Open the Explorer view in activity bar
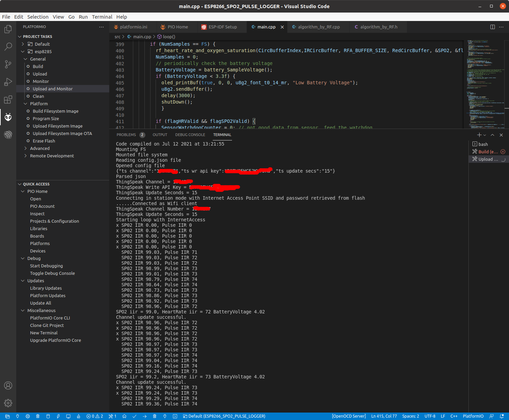Screen dimensions: 509x420 [x=8, y=29]
